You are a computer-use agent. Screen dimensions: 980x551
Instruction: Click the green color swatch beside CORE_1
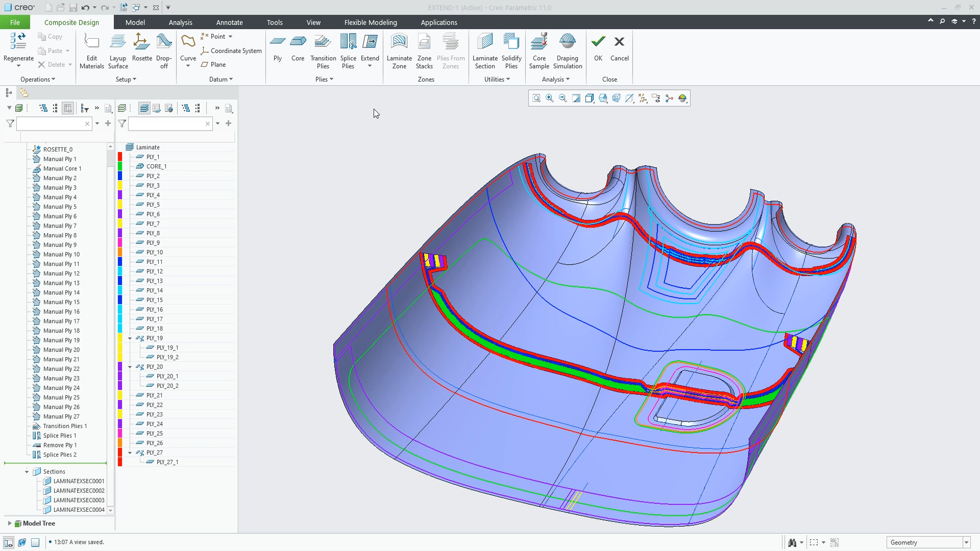tap(120, 166)
